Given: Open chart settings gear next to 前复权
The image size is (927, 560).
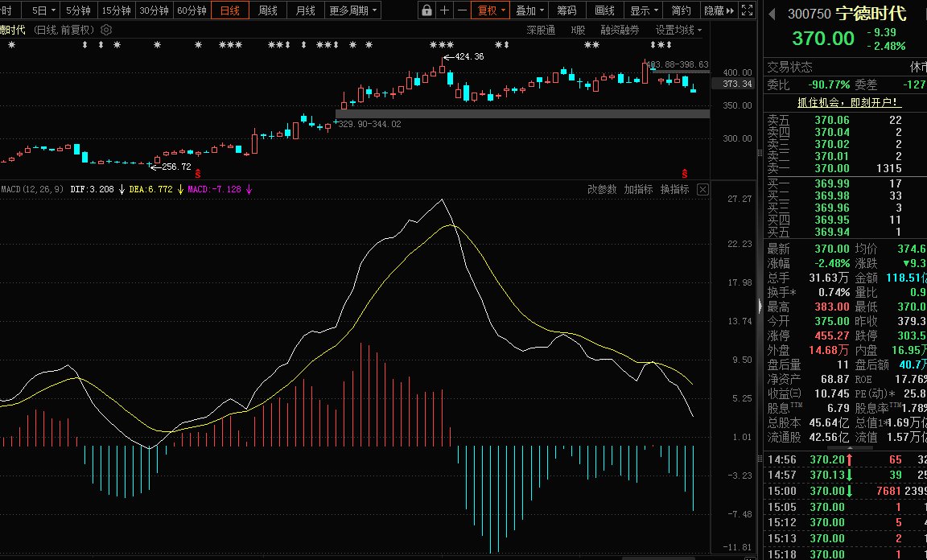Looking at the screenshot, I should pyautogui.click(x=106, y=30).
